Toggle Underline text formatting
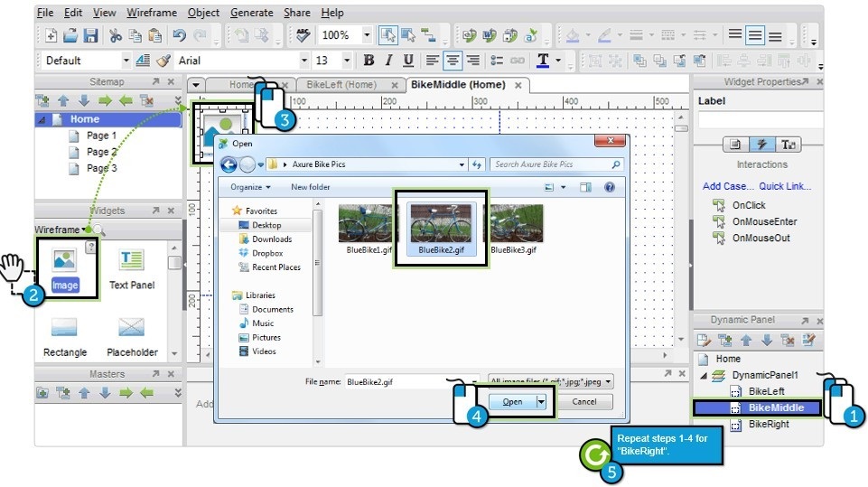 pyautogui.click(x=408, y=61)
